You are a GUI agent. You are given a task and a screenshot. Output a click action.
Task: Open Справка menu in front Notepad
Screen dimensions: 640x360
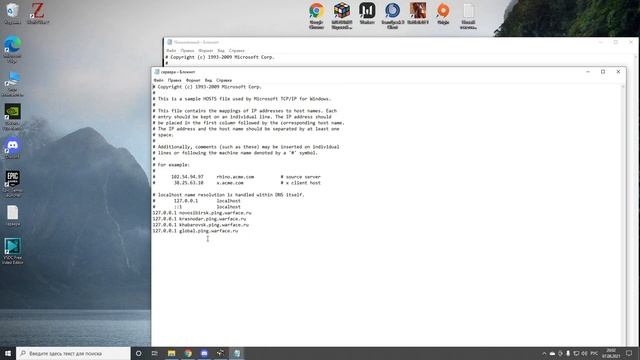pos(224,80)
